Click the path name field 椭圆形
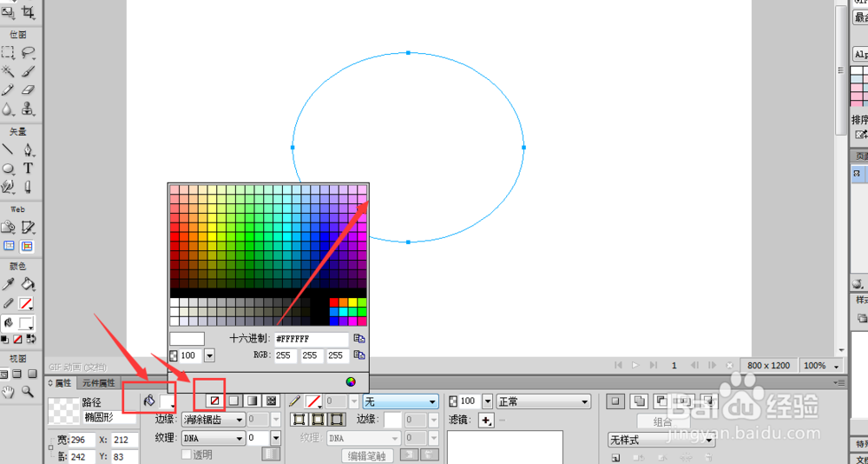The height and width of the screenshot is (464, 868). pos(109,417)
